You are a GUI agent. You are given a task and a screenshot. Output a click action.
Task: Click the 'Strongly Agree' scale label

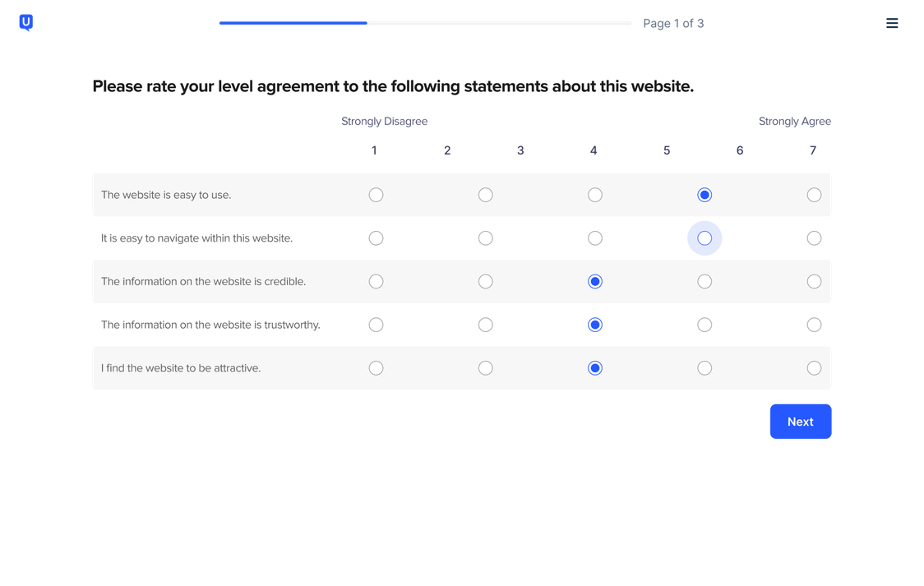(x=794, y=122)
